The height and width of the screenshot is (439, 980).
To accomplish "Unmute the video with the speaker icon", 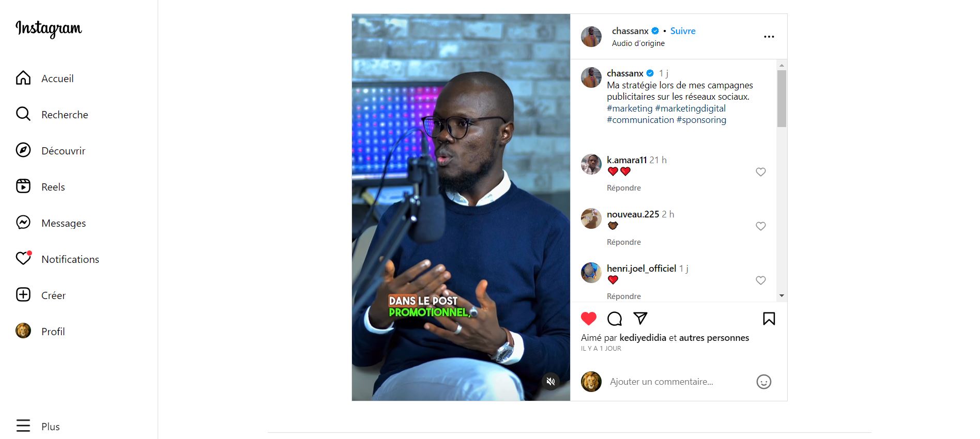I will 551,382.
